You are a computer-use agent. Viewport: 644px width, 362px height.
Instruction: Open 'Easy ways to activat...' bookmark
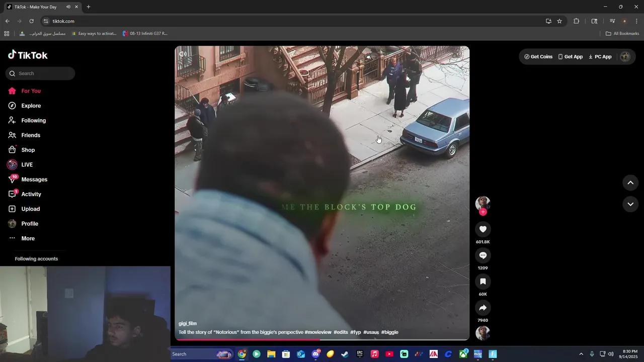click(x=94, y=34)
